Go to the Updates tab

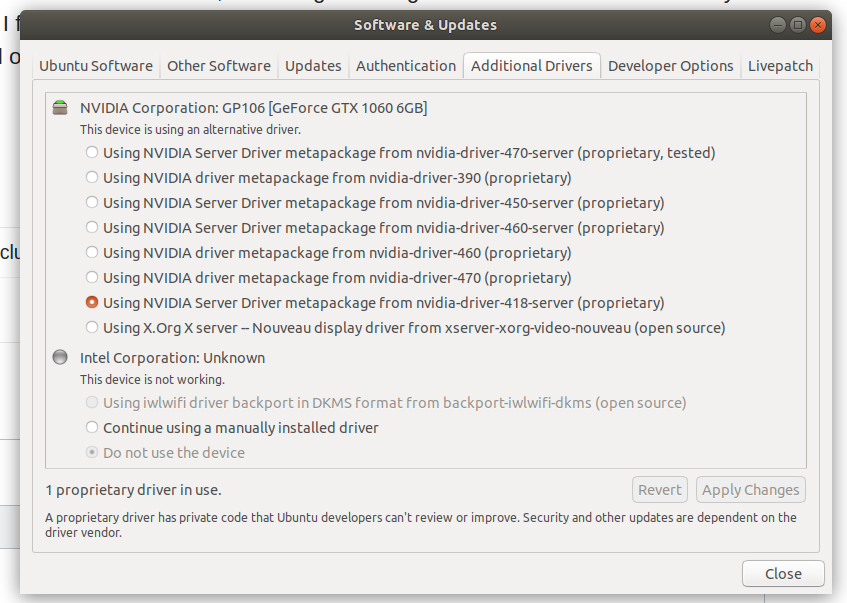click(x=313, y=66)
